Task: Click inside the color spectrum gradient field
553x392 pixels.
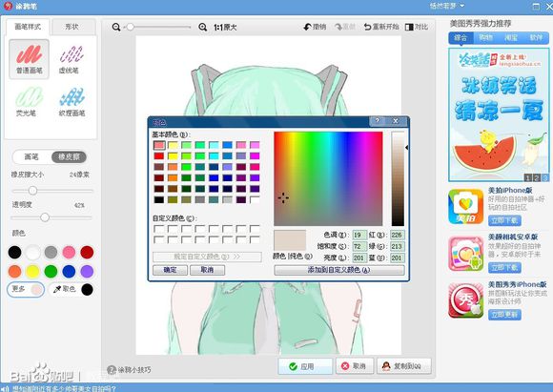Action: click(x=328, y=178)
